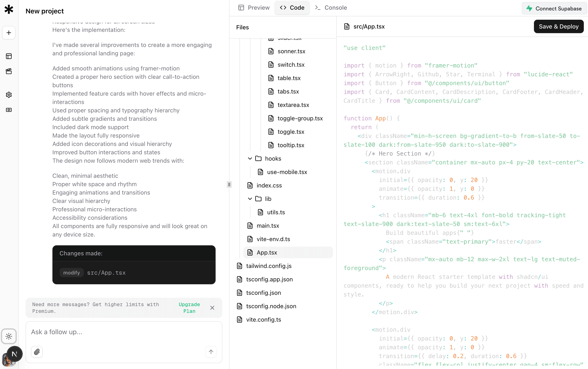
Task: Click the function App() line in code
Action: click(372, 118)
